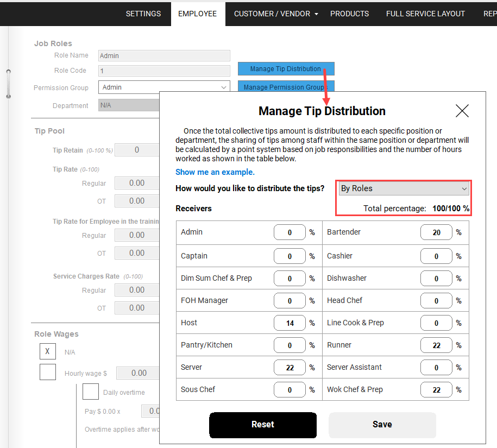Screen dimensions: 497x448
Task: Click the Runner percentage field
Action: [436, 345]
